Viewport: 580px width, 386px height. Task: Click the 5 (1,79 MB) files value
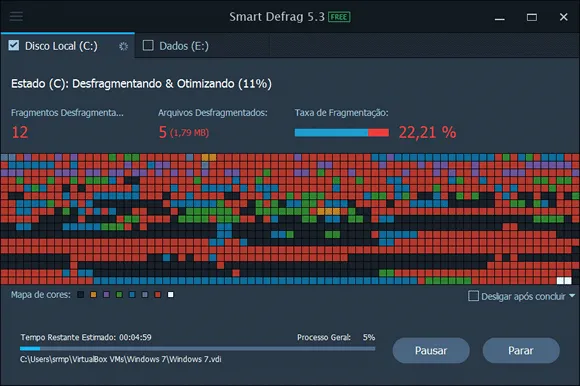click(x=184, y=132)
